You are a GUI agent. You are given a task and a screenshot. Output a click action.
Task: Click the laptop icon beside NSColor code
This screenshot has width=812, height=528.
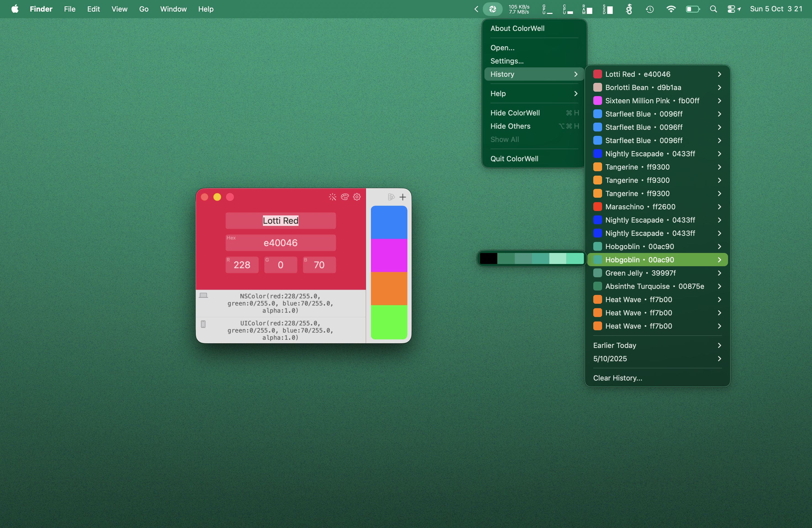click(x=203, y=295)
